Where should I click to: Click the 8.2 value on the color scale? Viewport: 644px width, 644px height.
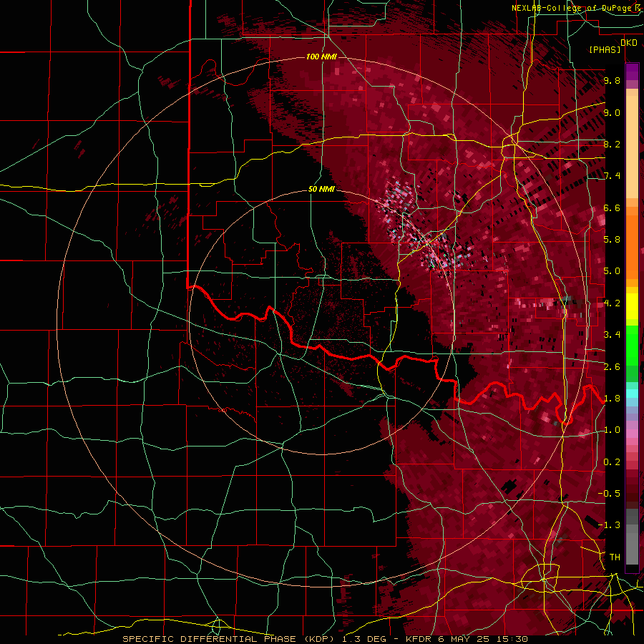(612, 145)
